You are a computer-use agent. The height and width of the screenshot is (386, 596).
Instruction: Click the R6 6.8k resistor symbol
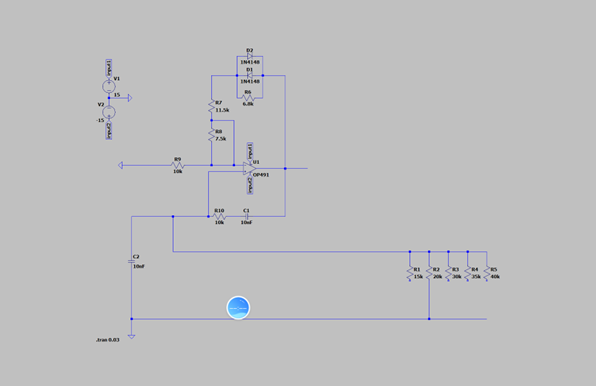point(248,98)
